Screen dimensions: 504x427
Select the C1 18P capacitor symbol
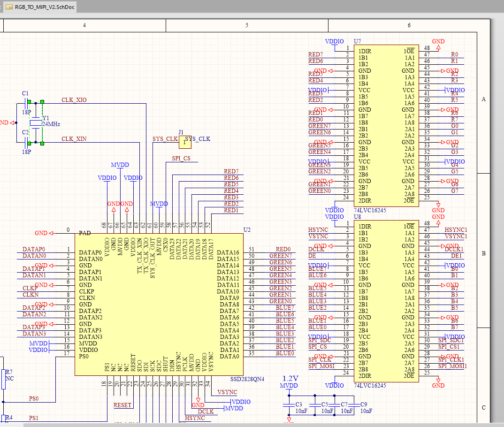coord(26,106)
